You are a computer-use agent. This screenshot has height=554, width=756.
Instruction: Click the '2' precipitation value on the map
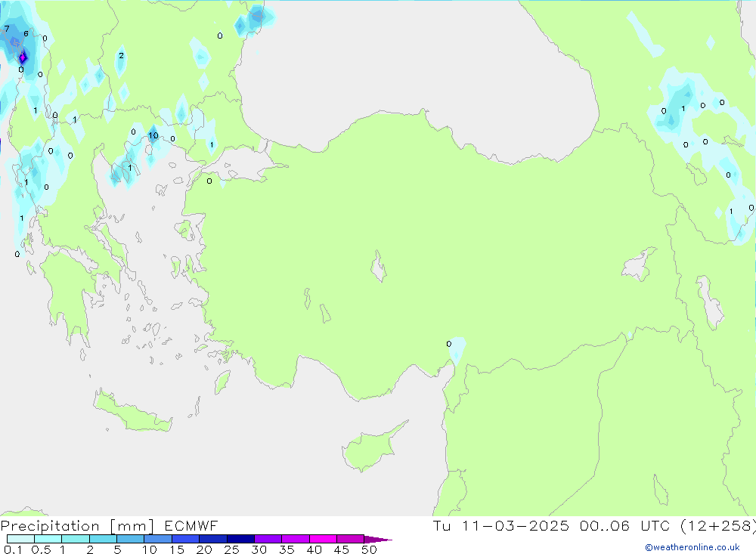121,55
